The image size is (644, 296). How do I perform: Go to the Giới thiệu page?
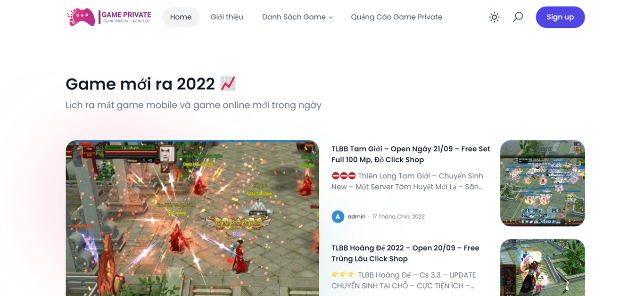click(x=227, y=17)
